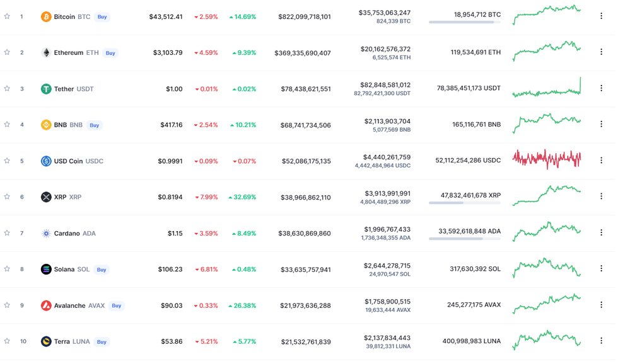The height and width of the screenshot is (364, 618).
Task: Click the Ethereum diamond logo icon
Action: click(x=46, y=53)
